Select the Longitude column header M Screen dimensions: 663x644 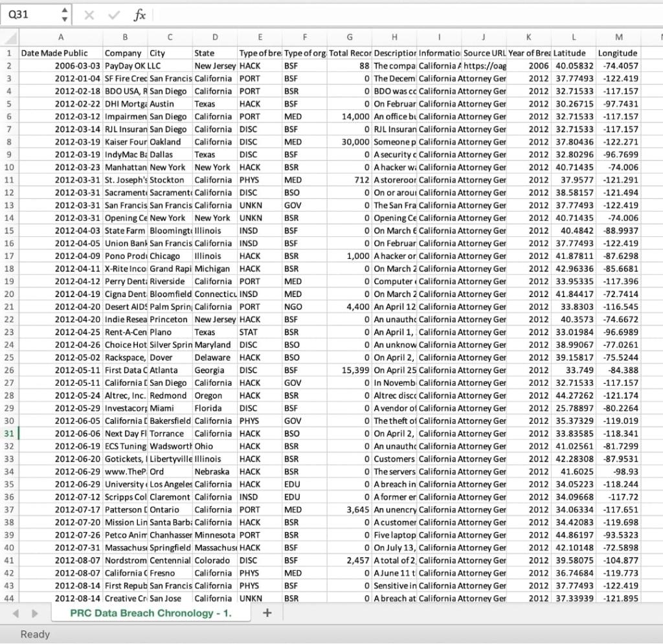(617, 38)
